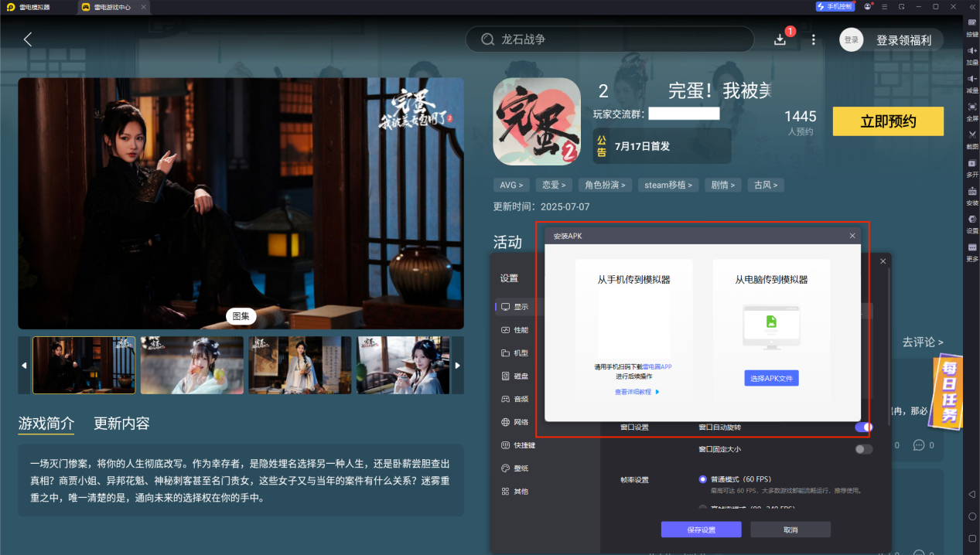Open the 多开 multi-instance tool
Image resolution: width=980 pixels, height=555 pixels.
[x=972, y=167]
